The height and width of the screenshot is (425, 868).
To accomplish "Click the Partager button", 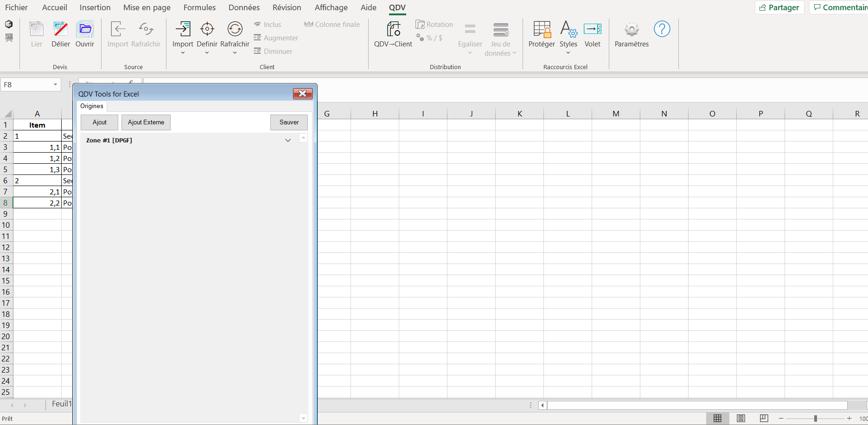I will point(779,7).
